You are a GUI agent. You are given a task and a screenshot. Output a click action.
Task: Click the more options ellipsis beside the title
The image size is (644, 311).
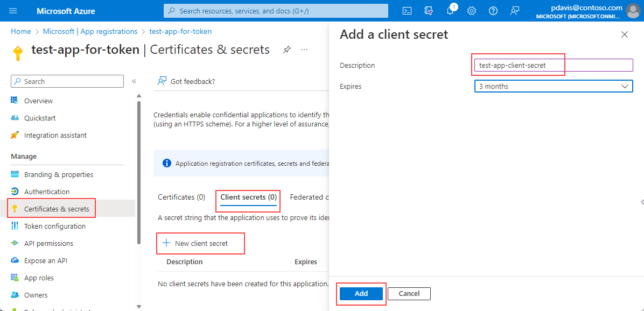pos(304,50)
